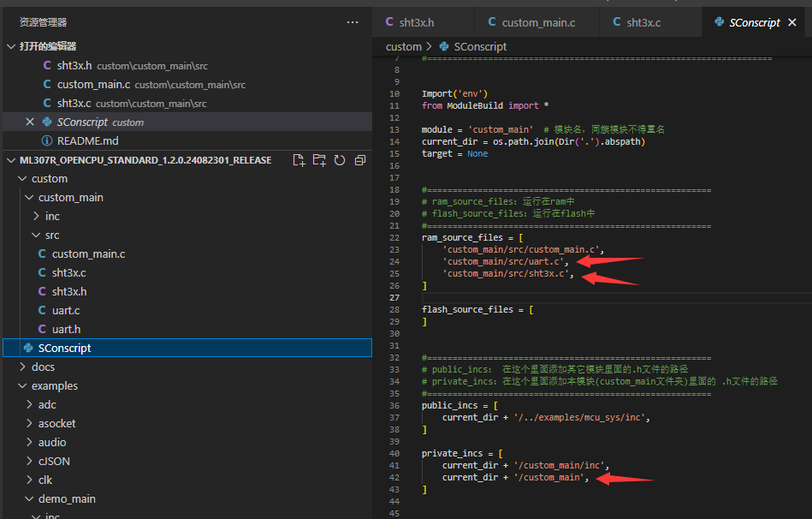
Task: Click the C icon of sht3x.h tab
Action: (389, 21)
